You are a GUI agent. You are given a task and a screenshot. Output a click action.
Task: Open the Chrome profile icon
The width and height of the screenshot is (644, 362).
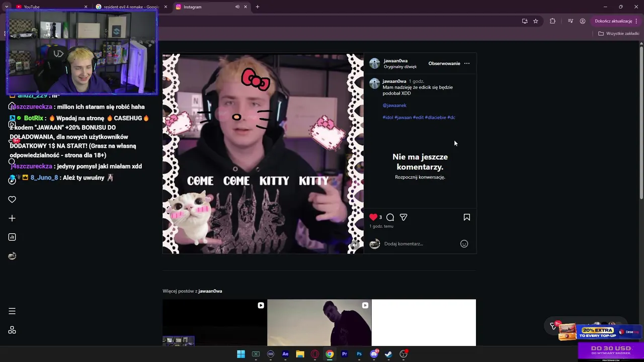[x=583, y=21]
